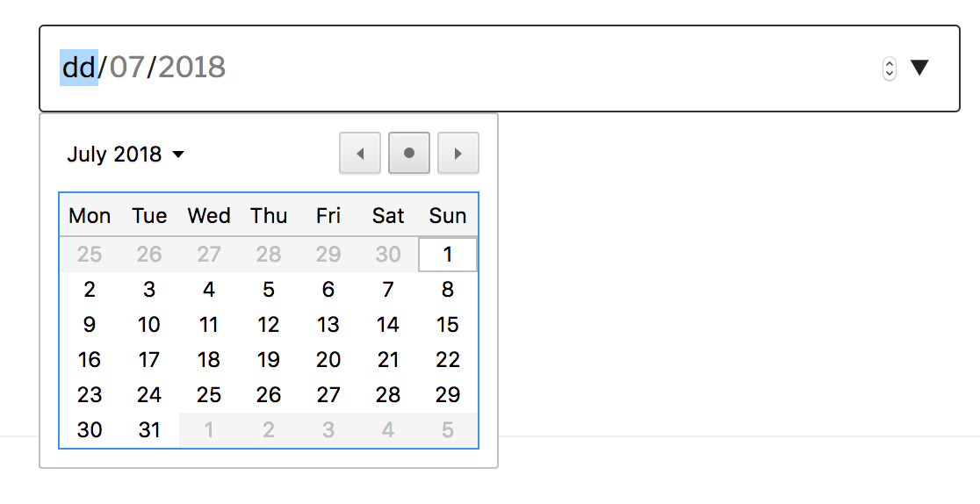Image resolution: width=980 pixels, height=504 pixels.
Task: Select the 07 month field
Action: click(126, 68)
